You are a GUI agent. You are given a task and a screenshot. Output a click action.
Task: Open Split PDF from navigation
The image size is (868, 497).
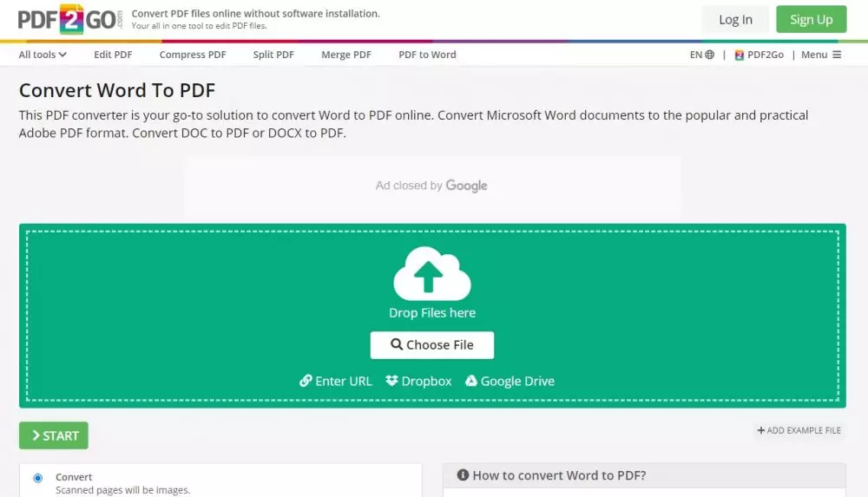tap(273, 55)
